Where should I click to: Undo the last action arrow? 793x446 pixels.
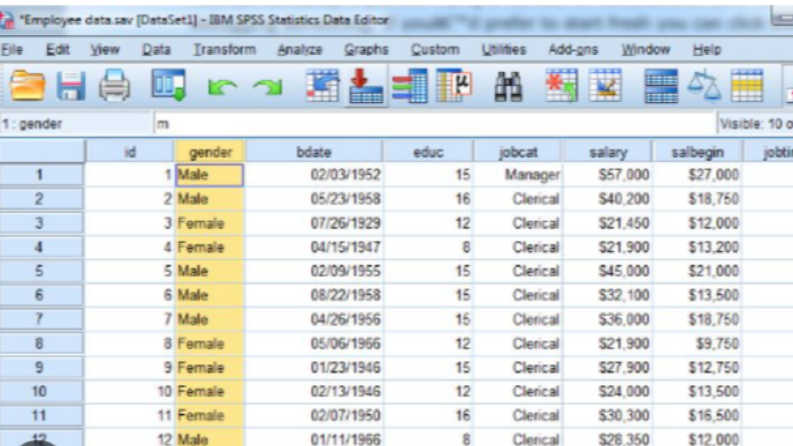coord(222,87)
